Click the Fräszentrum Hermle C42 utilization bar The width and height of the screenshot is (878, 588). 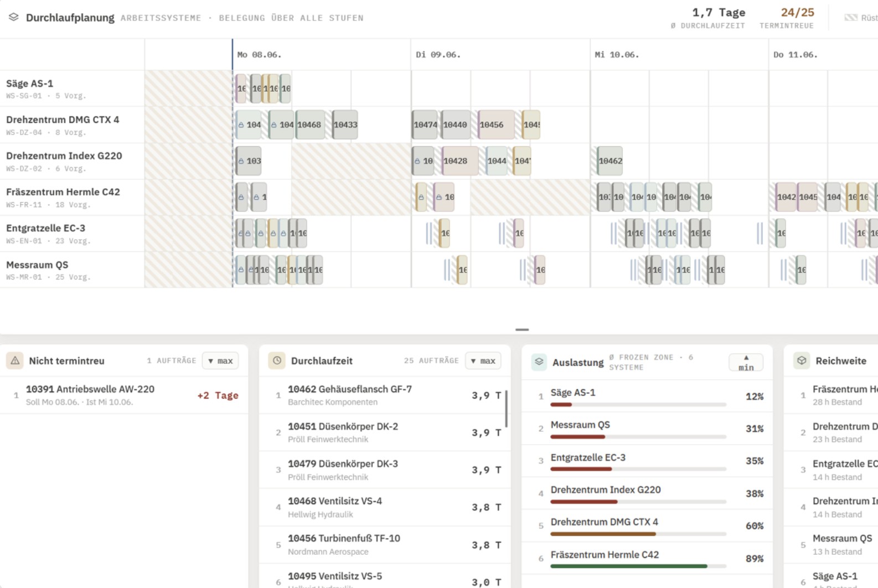point(638,566)
